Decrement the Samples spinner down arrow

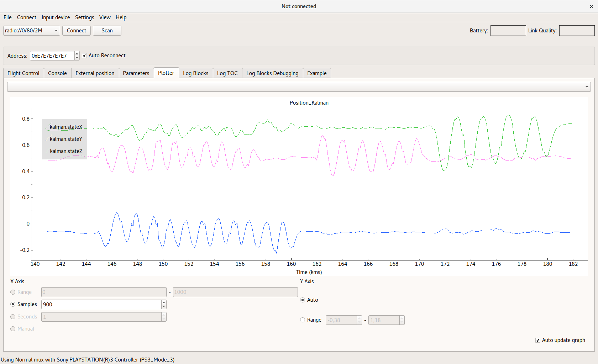[x=164, y=306]
